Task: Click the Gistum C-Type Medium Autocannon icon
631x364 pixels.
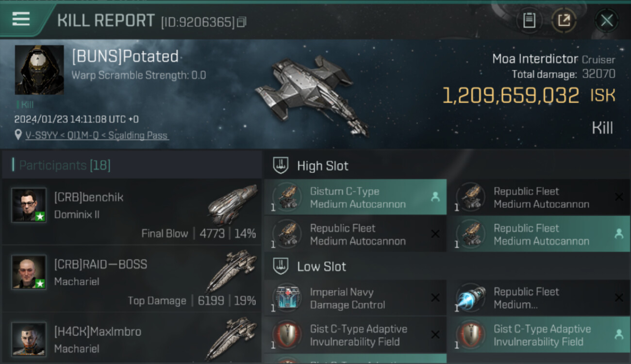Action: pos(286,197)
